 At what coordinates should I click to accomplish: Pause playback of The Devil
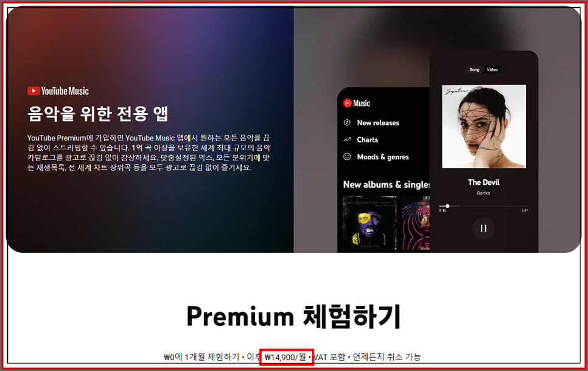pyautogui.click(x=483, y=228)
